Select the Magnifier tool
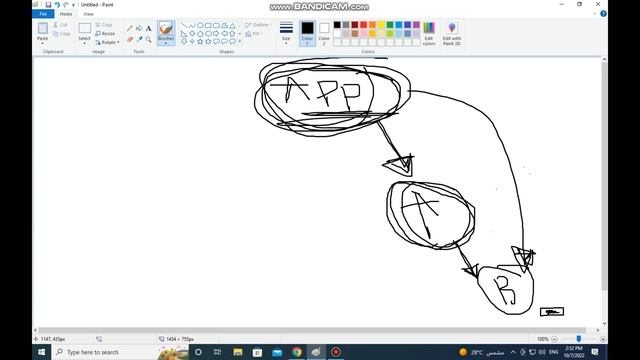Image resolution: width=640 pixels, height=360 pixels. 148,39
